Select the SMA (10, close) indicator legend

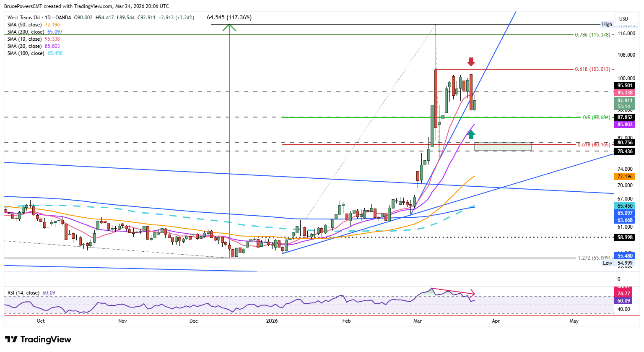[34, 39]
